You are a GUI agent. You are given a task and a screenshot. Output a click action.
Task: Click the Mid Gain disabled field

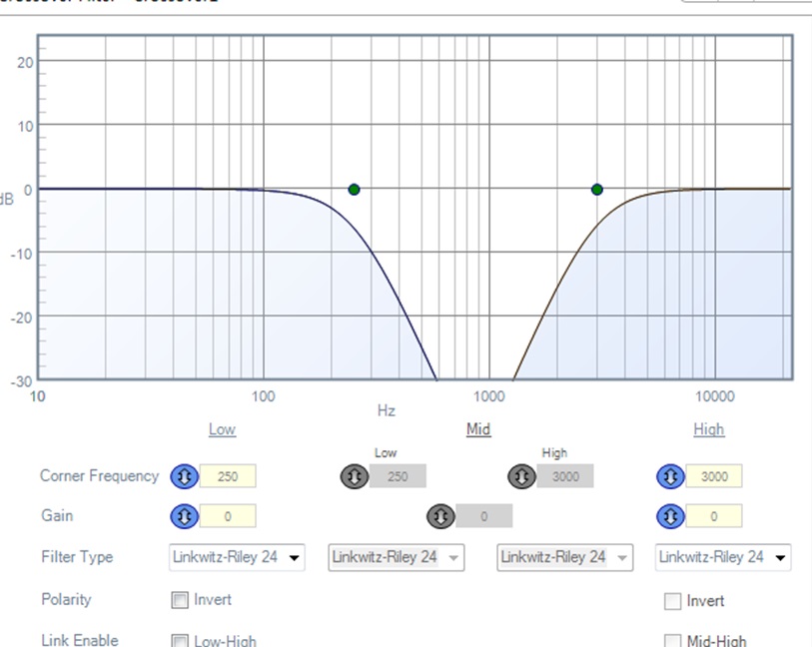(x=484, y=516)
